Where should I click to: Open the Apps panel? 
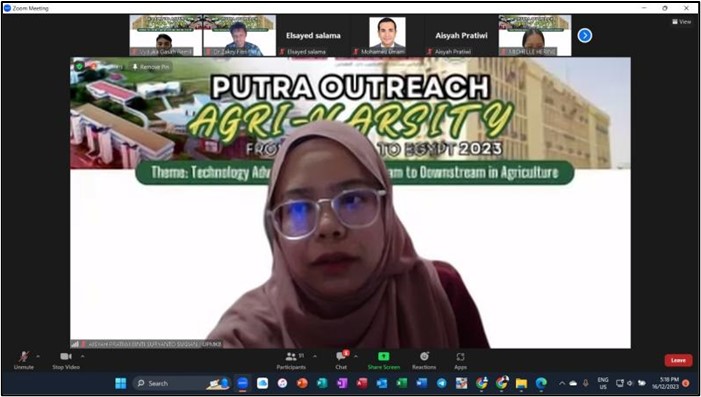point(460,360)
